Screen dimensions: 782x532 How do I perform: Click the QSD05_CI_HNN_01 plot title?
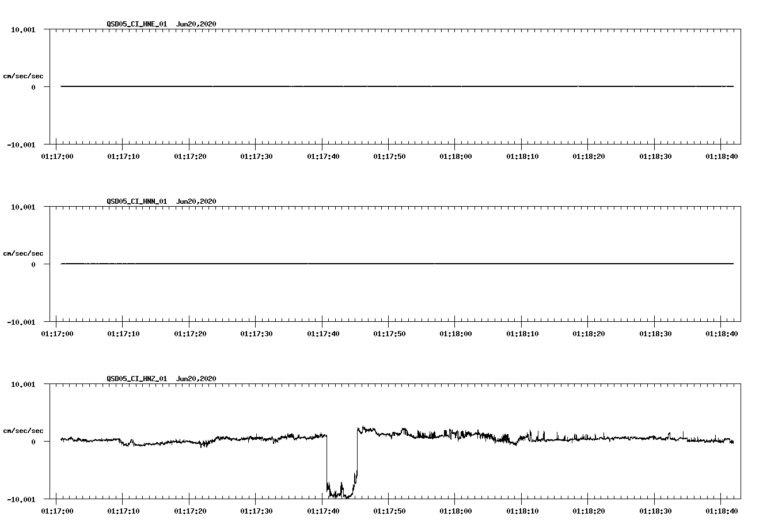161,202
